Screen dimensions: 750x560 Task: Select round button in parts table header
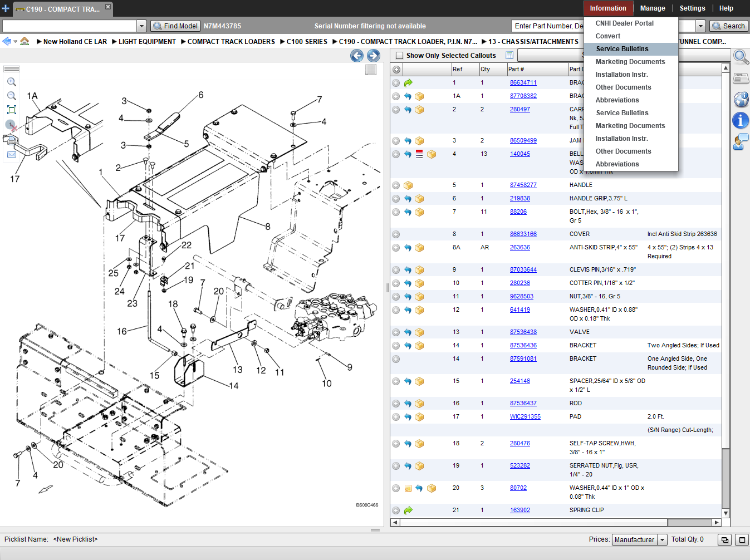[396, 70]
